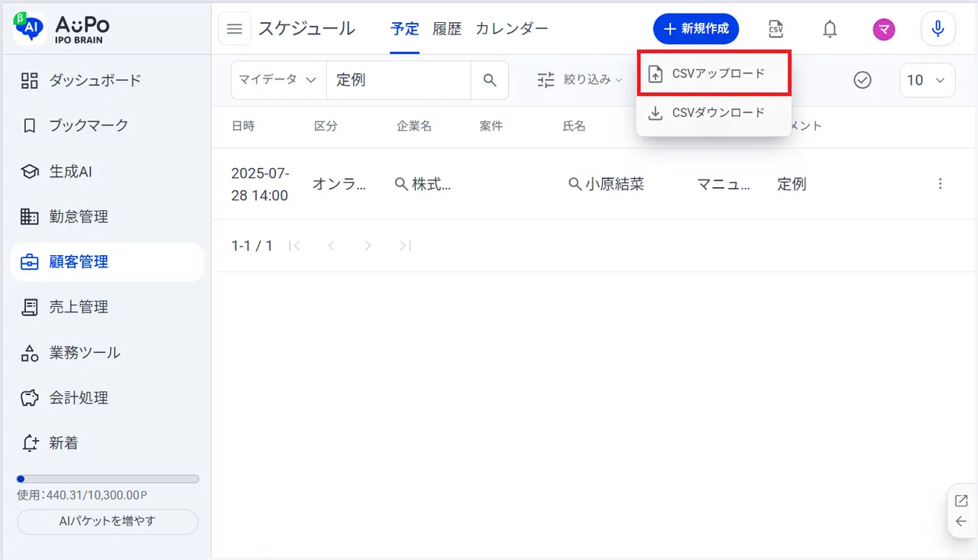Open 売上管理 in the sidebar
Image resolution: width=978 pixels, height=560 pixels.
[x=107, y=306]
